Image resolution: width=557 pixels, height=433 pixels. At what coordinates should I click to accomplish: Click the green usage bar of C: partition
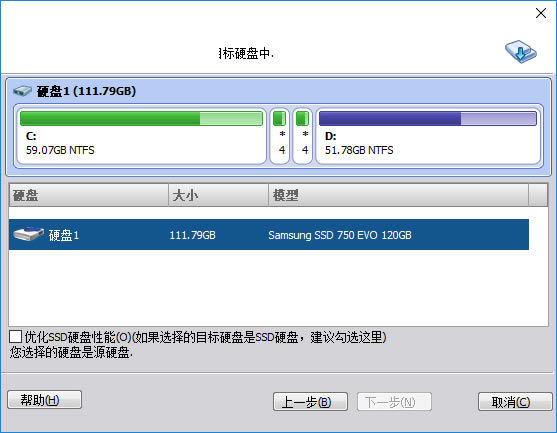click(x=141, y=118)
